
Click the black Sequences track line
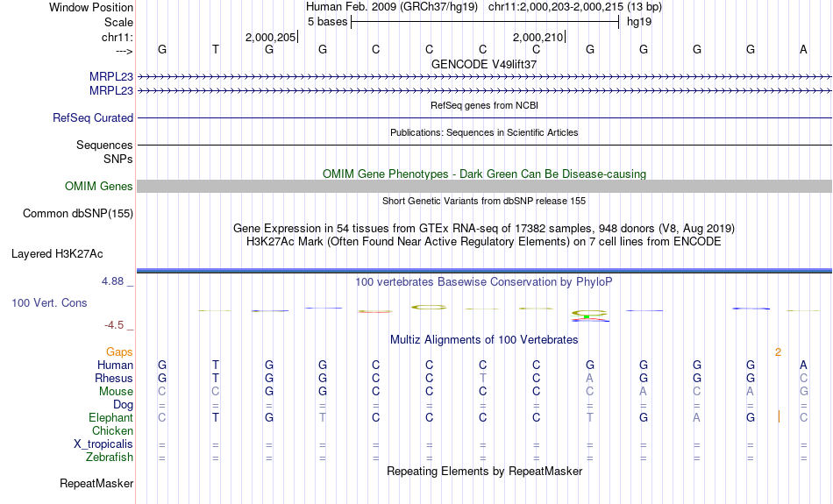(x=484, y=145)
